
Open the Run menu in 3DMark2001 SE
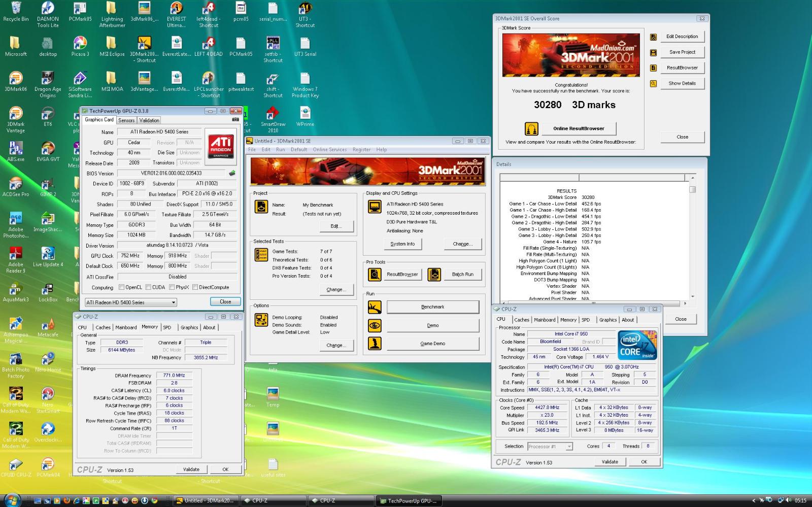click(280, 150)
